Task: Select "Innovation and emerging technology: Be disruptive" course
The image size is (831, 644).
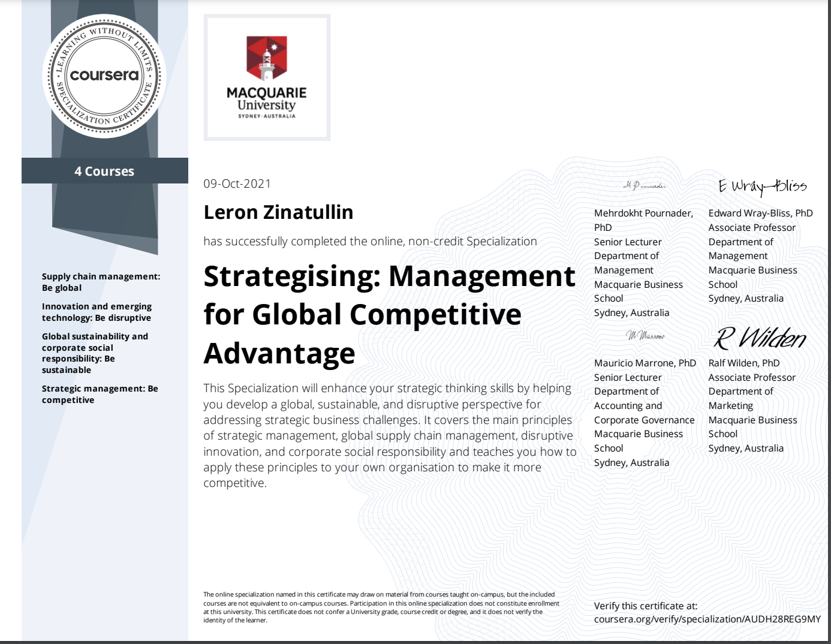Action: (x=97, y=312)
